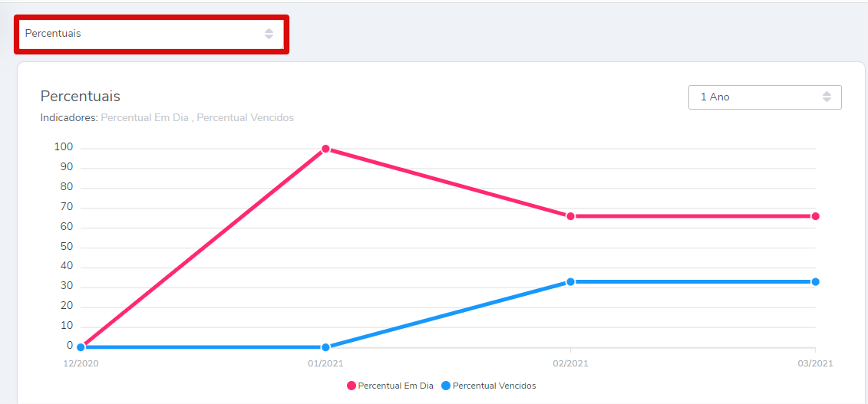This screenshot has height=404, width=868.
Task: Click the pink data point at 03/2021
Action: click(815, 216)
